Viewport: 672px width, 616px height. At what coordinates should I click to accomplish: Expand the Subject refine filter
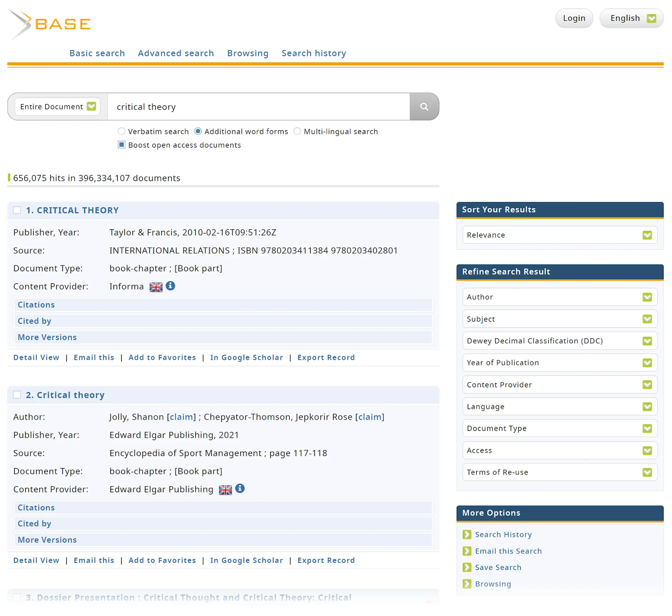pyautogui.click(x=560, y=319)
